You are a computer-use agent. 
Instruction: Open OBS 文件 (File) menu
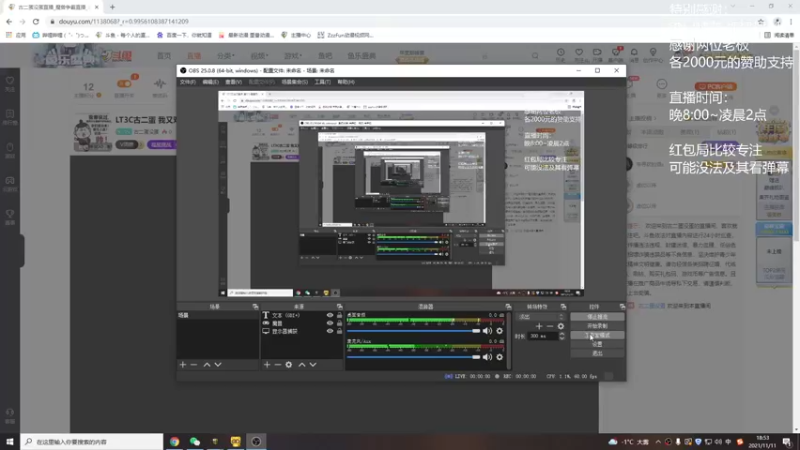pos(187,82)
